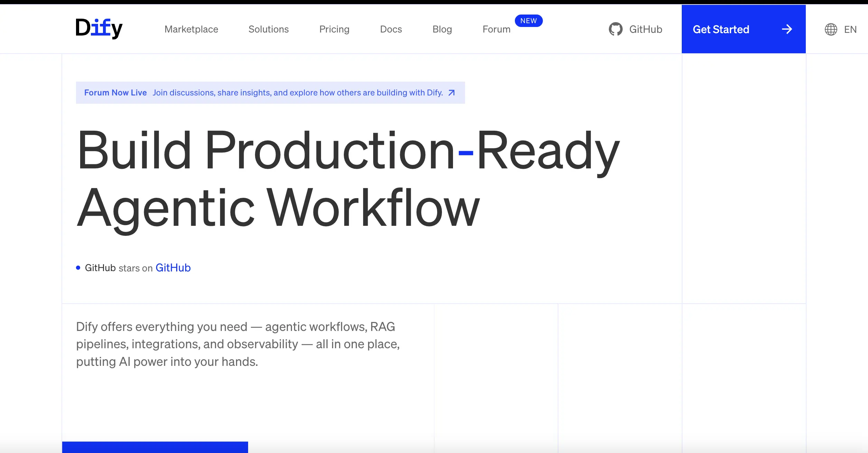Click the blue button at page bottom
This screenshot has height=453, width=868.
click(155, 447)
